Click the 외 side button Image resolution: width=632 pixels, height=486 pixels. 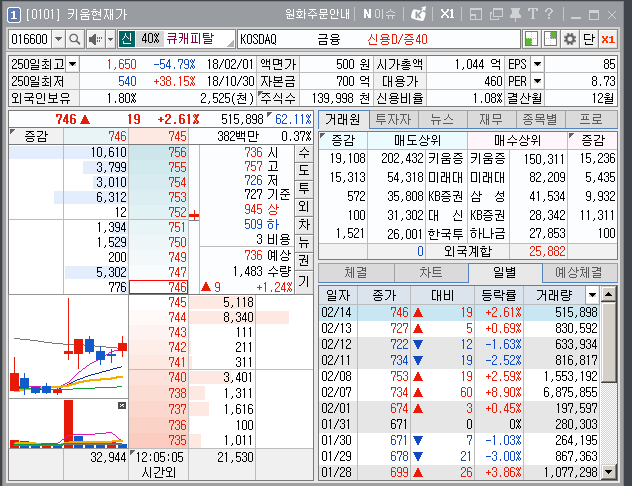304,207
